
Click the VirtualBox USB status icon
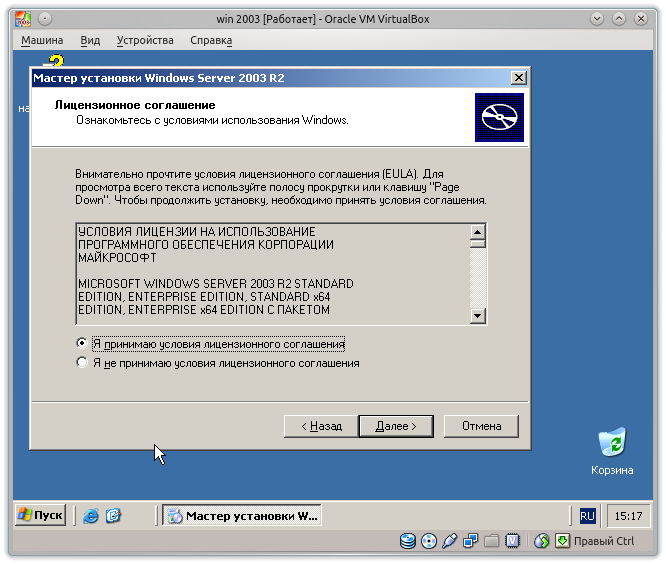point(449,541)
